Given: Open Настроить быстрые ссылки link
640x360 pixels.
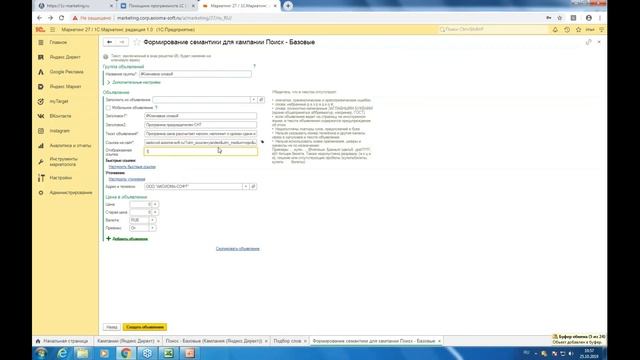Looking at the screenshot, I should pos(132,167).
